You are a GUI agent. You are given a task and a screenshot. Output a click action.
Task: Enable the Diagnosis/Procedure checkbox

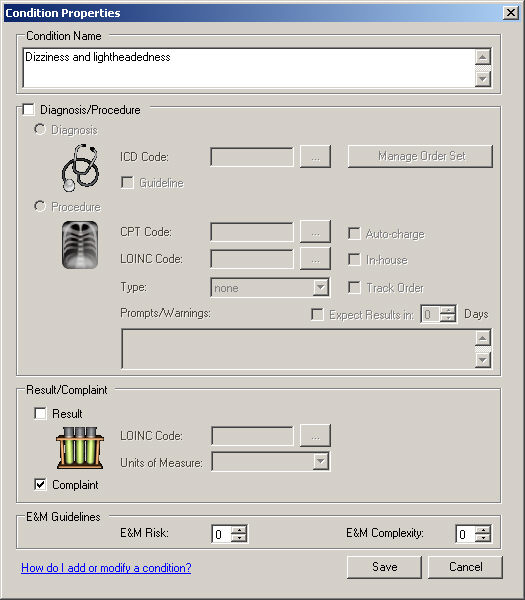28,109
